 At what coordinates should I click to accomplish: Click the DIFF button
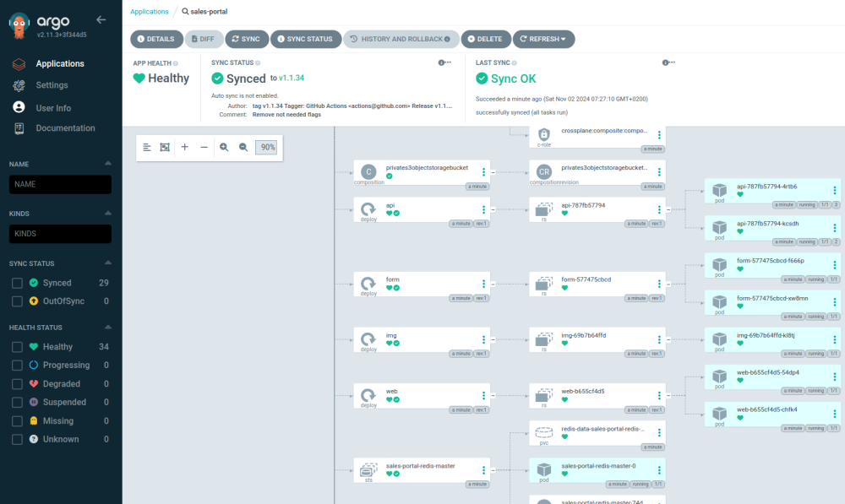[x=203, y=40]
